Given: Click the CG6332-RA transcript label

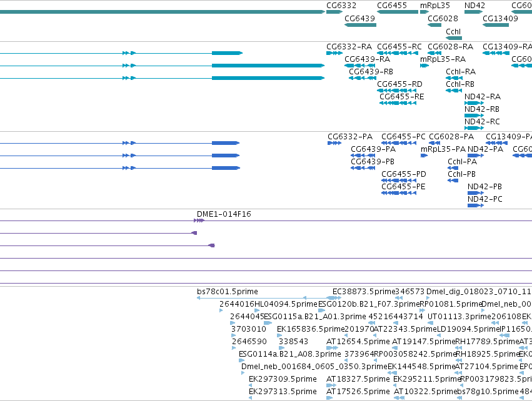Looking at the screenshot, I should pos(349,46).
